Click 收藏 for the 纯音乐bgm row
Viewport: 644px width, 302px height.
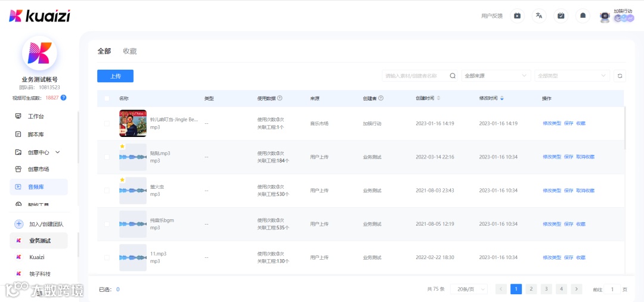coord(581,224)
